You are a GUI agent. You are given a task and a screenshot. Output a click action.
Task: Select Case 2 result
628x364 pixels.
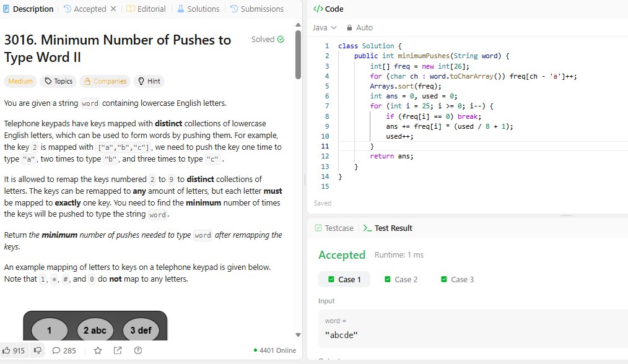click(x=401, y=280)
